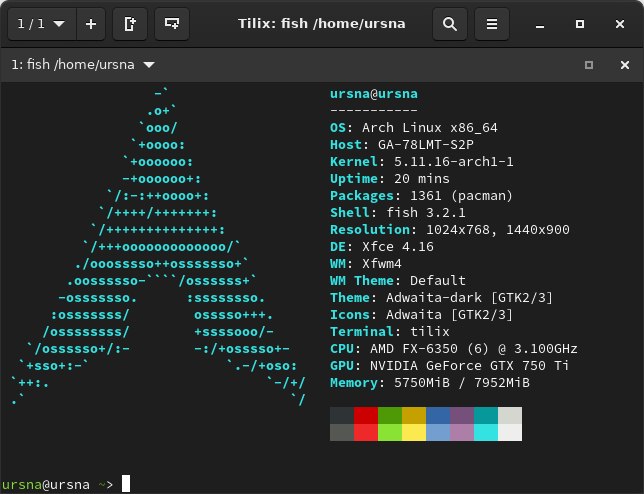Maximize the terminal pane

(589, 65)
